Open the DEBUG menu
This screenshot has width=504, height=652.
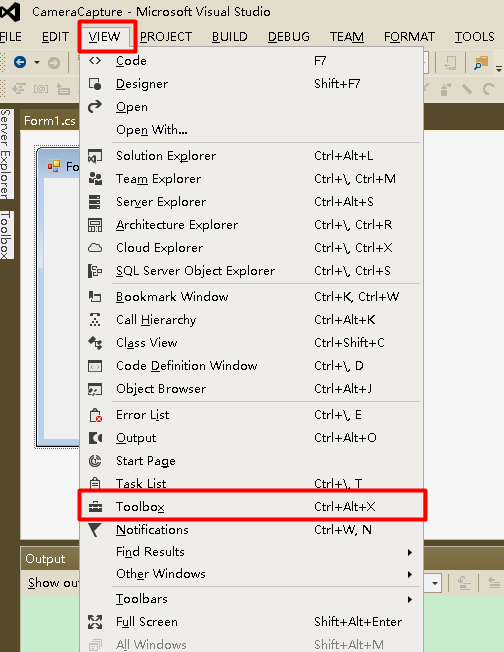(x=289, y=37)
